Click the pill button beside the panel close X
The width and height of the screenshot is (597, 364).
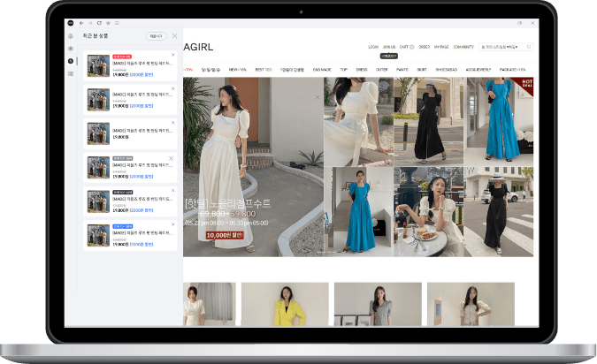(x=156, y=36)
